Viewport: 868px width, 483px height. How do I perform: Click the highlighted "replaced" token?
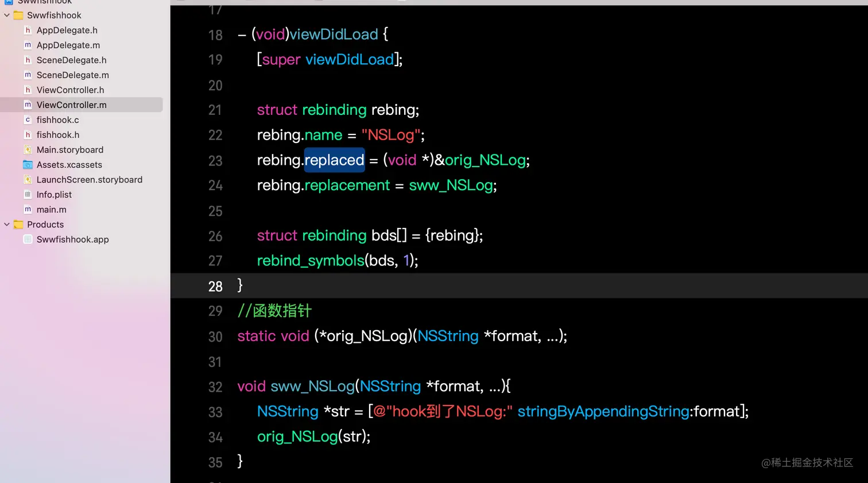tap(334, 160)
